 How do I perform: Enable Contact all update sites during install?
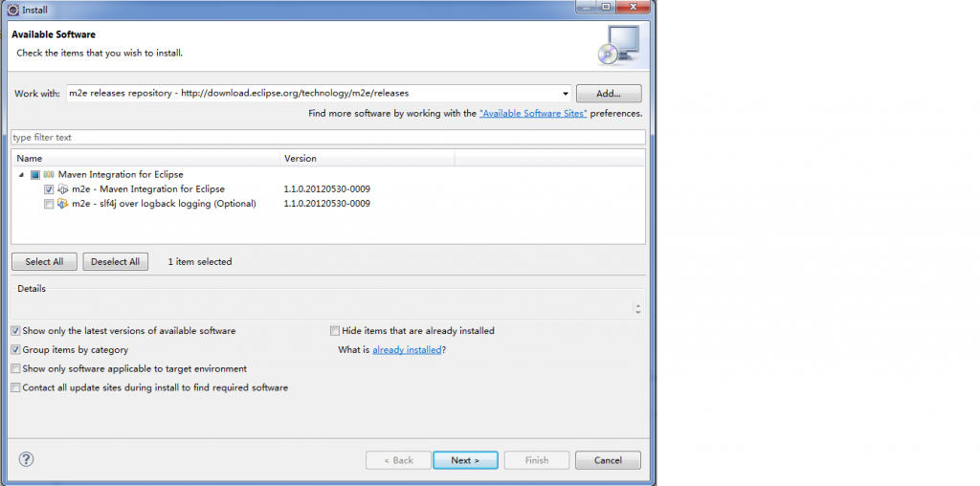(15, 387)
